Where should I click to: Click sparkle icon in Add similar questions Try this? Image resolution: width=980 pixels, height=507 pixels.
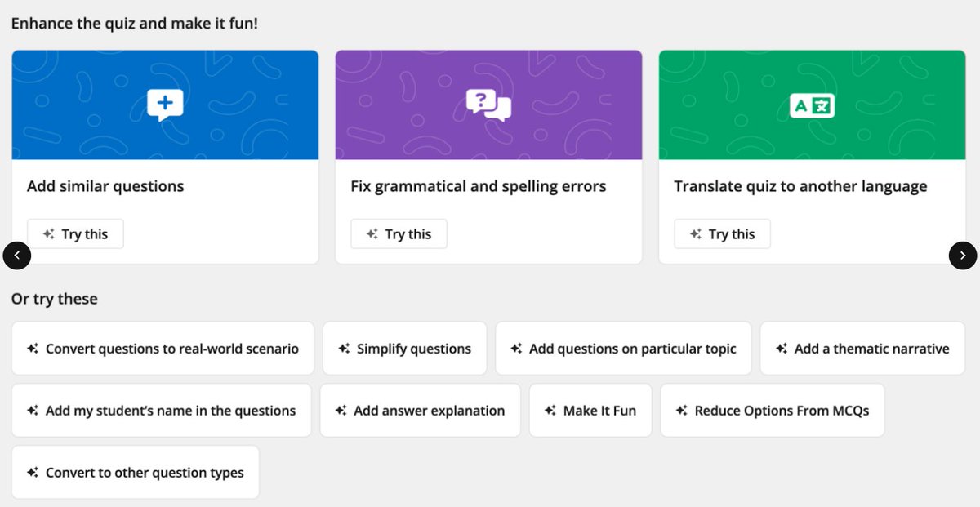49,234
